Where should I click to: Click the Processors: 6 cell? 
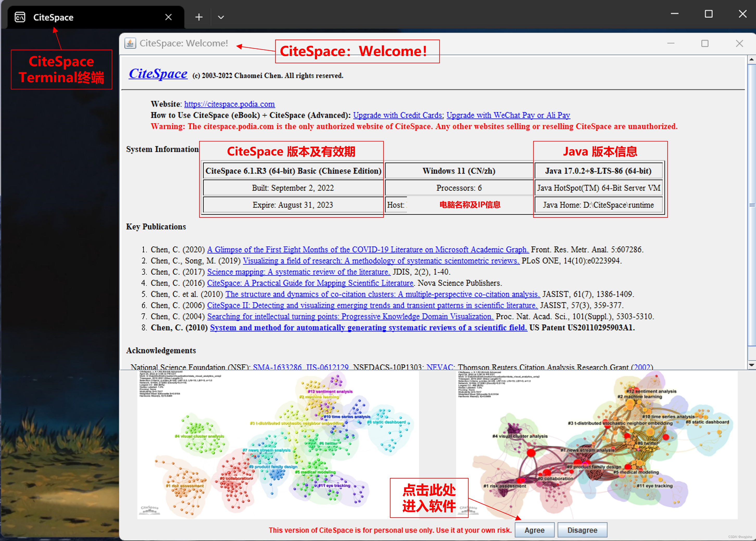pos(459,188)
